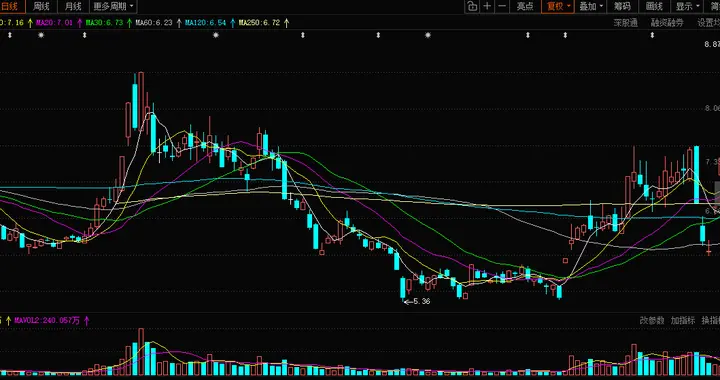The height and width of the screenshot is (380, 720).
Task: Click the unlock padlock icon in toolbar
Action: (472, 6)
